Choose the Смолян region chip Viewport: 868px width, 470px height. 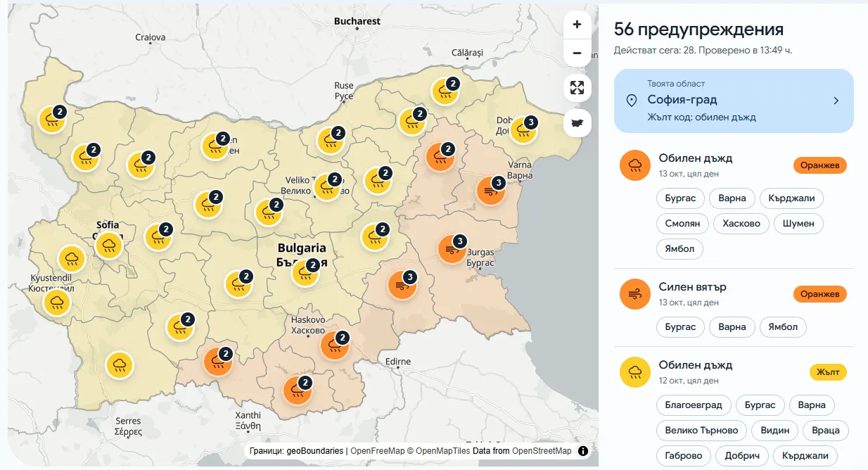click(x=682, y=224)
